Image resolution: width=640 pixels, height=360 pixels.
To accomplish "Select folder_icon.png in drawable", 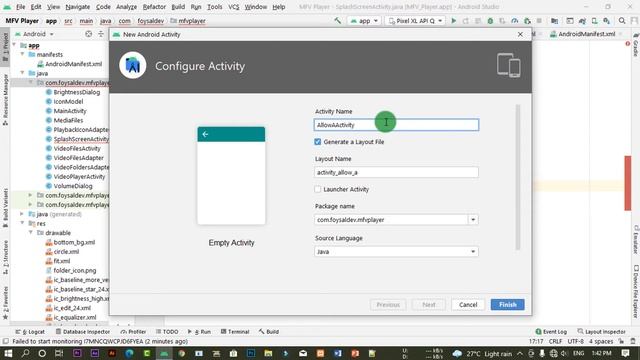I will [75, 270].
